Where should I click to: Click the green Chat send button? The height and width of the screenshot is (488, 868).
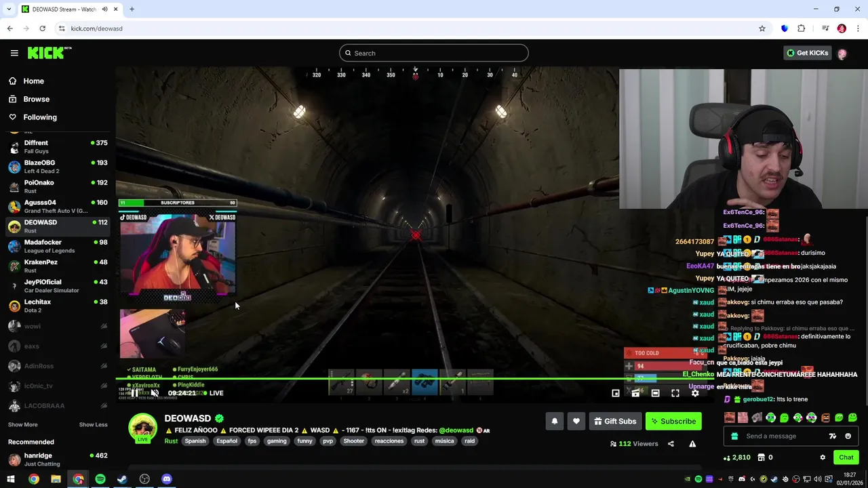click(846, 457)
